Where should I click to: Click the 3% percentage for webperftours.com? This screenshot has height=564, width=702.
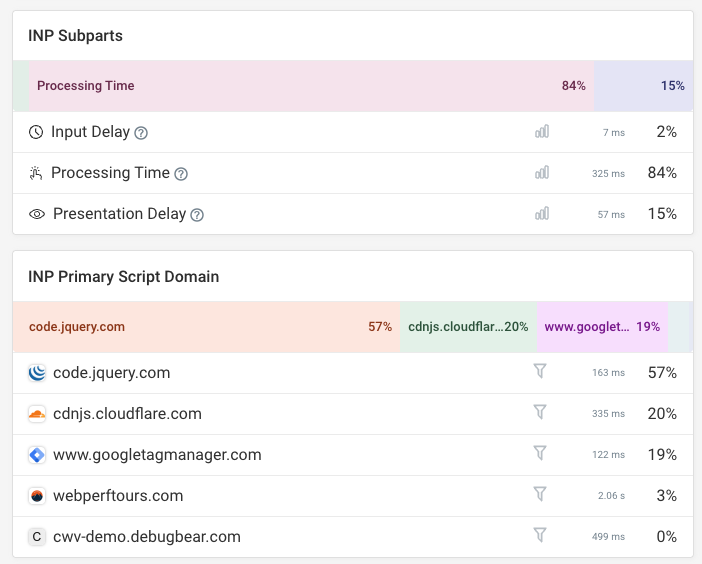(667, 496)
